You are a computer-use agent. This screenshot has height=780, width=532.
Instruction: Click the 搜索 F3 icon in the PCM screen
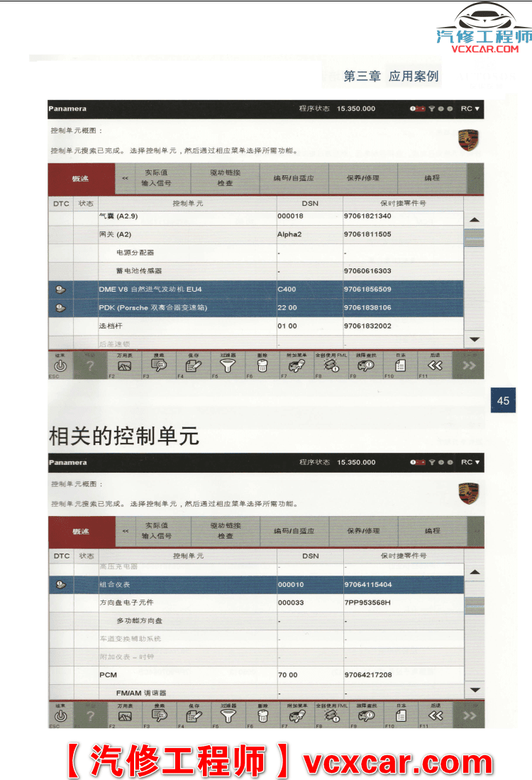[160, 716]
